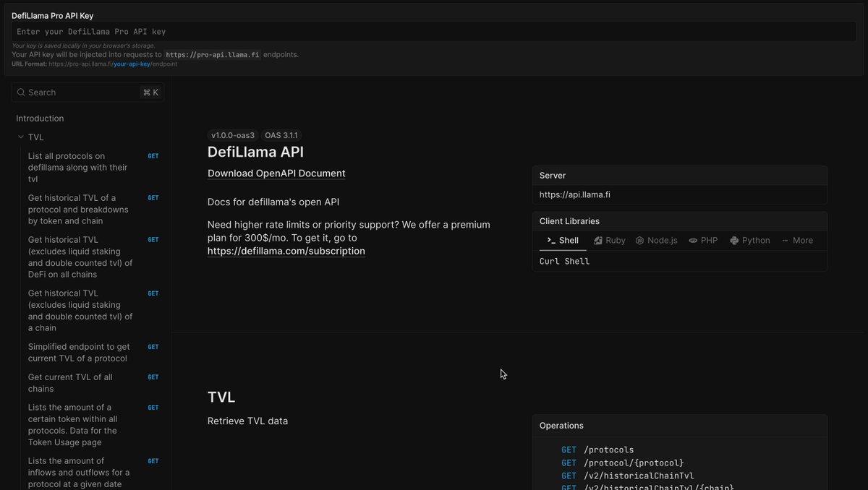
Task: Collapse the TVL sidebar section chevron
Action: 21,137
